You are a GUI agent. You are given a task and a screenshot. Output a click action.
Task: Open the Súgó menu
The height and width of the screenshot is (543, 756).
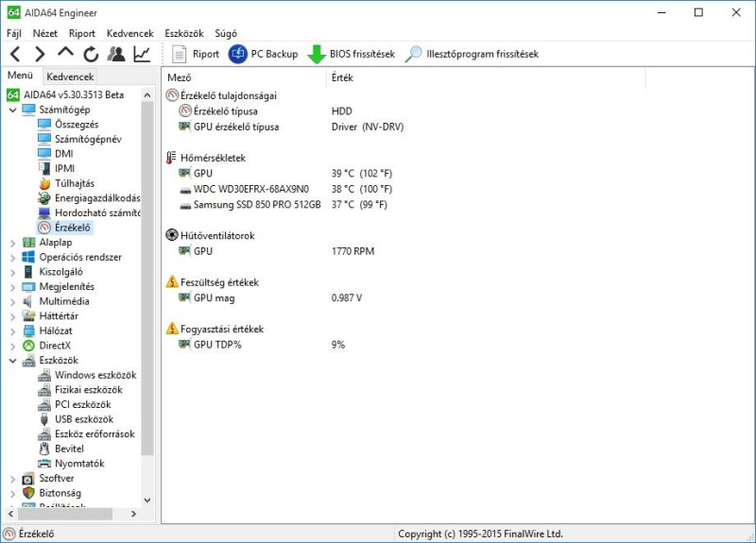point(226,33)
